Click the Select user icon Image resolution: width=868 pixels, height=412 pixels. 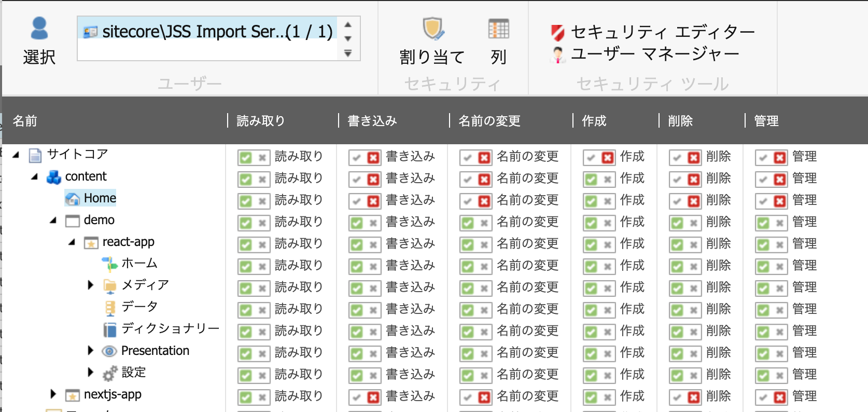[39, 28]
